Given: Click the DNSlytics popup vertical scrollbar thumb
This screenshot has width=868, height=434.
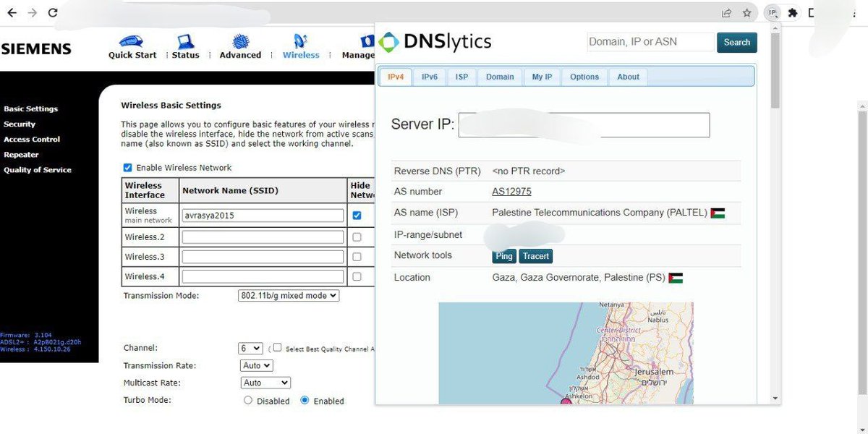Looking at the screenshot, I should tap(775, 71).
